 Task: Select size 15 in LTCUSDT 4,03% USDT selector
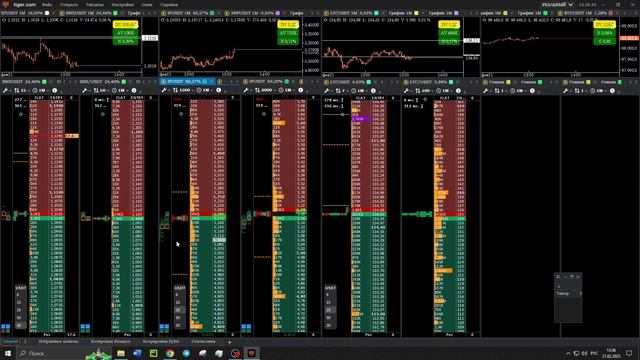point(329,302)
